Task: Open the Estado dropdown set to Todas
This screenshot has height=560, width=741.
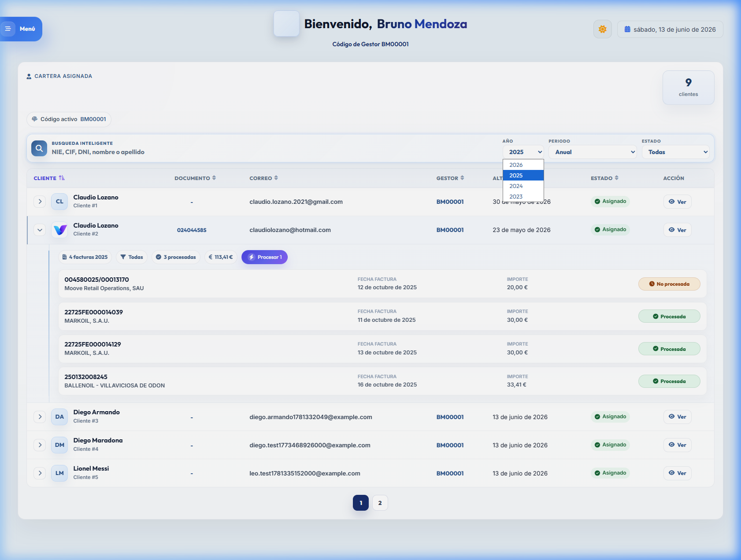Action: (x=675, y=152)
